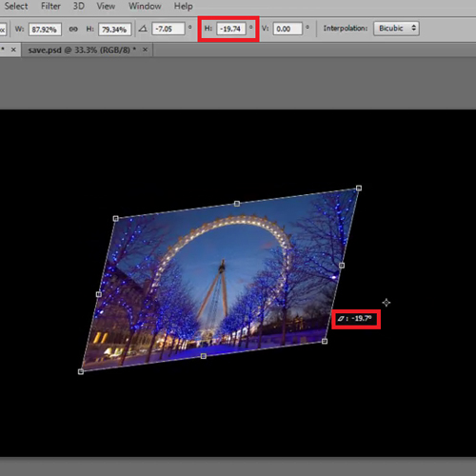Click the height percentage field
This screenshot has width=476, height=476.
(114, 30)
